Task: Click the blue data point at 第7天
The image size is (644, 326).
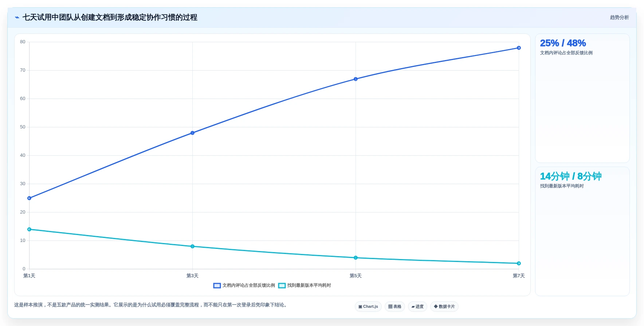Action: point(519,48)
